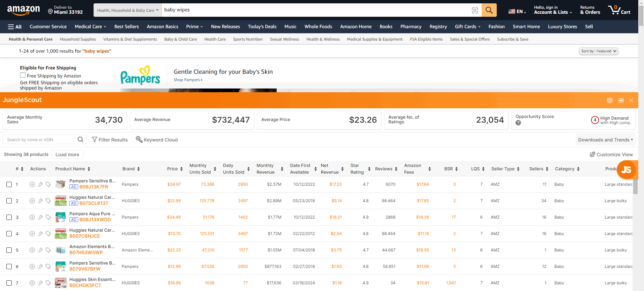
Task: Select checkbox for row 6
Action: (x=9, y=267)
